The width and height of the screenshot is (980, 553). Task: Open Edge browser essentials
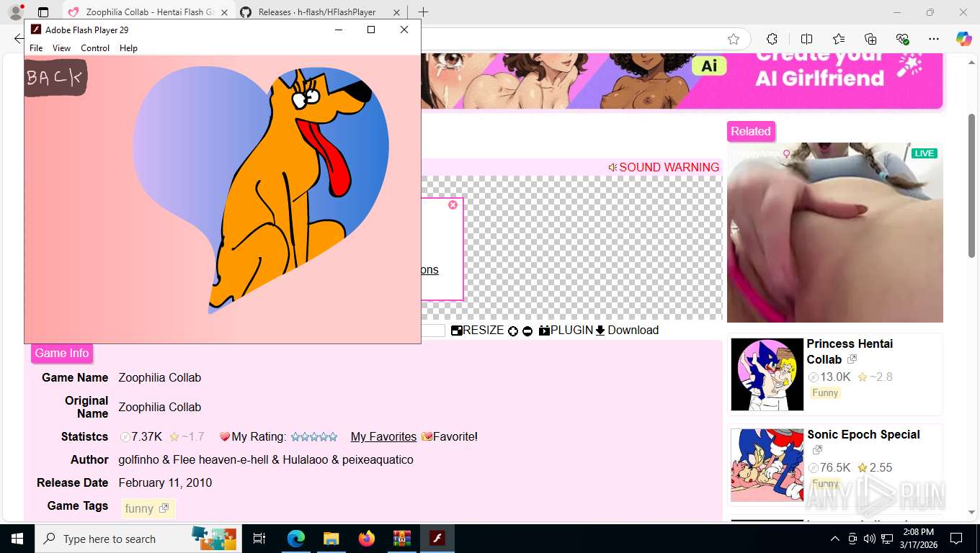(902, 39)
